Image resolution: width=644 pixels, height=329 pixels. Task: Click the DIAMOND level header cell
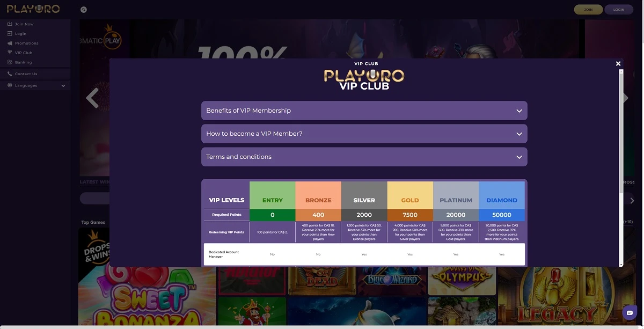click(502, 195)
